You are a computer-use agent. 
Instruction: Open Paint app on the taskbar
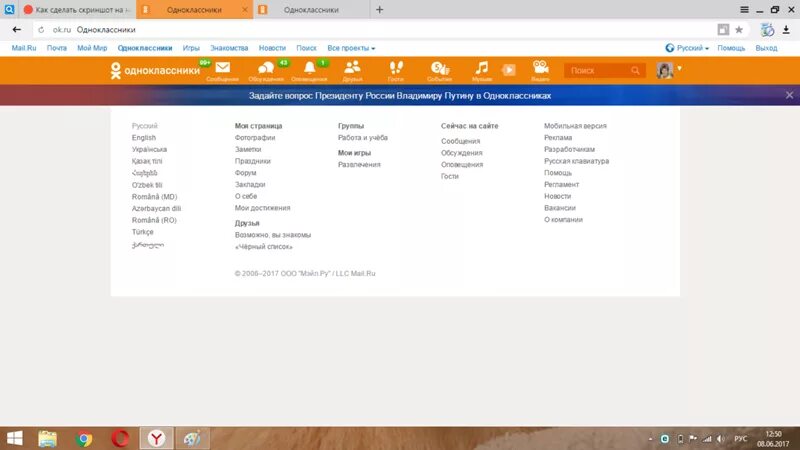[x=192, y=438]
